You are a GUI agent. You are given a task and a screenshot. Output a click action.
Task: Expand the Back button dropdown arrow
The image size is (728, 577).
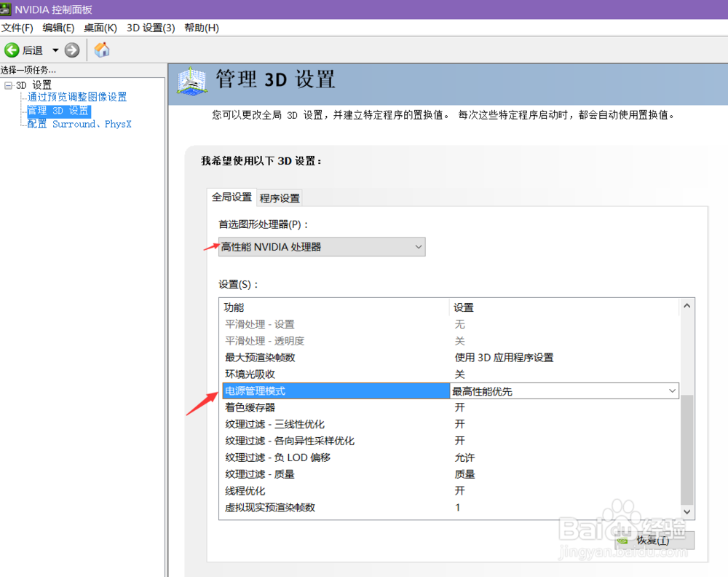(54, 50)
